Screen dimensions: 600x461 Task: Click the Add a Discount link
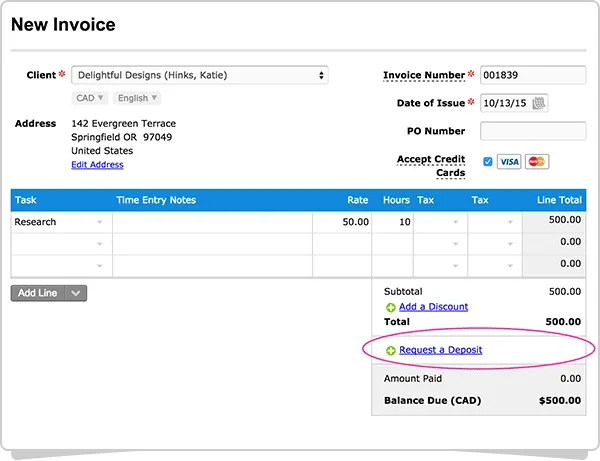[433, 307]
